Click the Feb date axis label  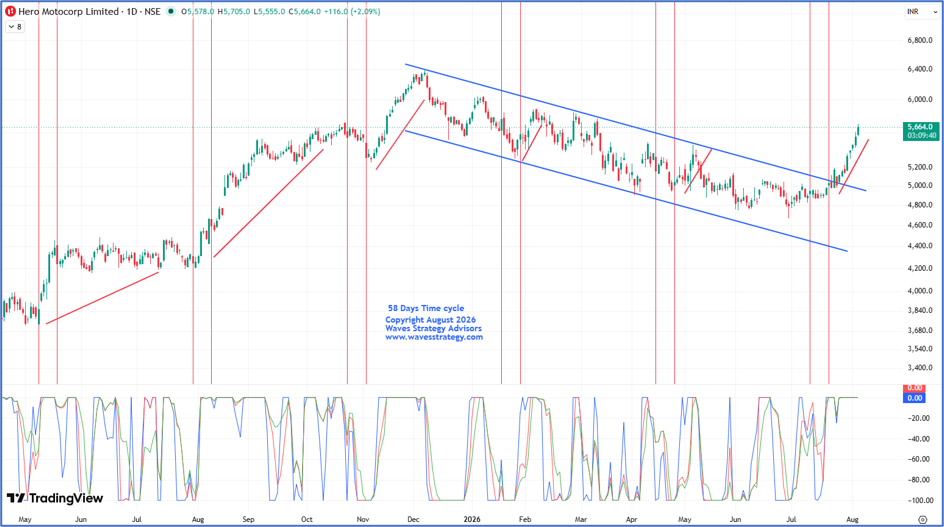525,519
